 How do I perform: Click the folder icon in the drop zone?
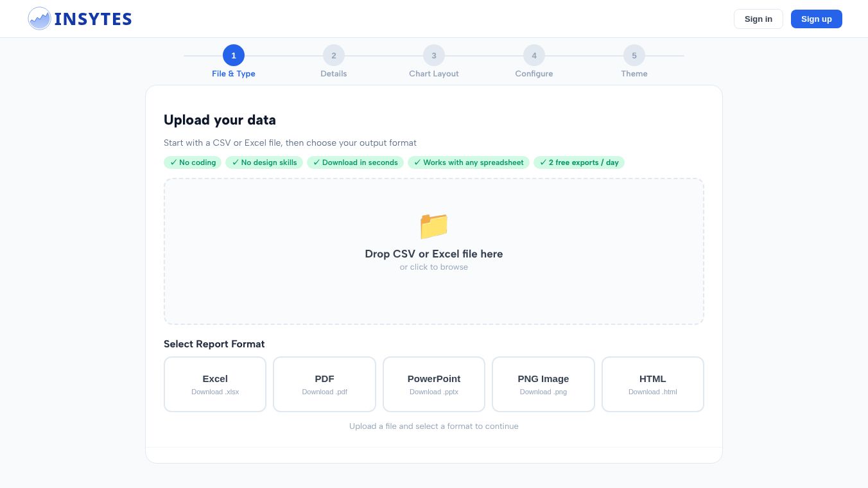pyautogui.click(x=434, y=226)
